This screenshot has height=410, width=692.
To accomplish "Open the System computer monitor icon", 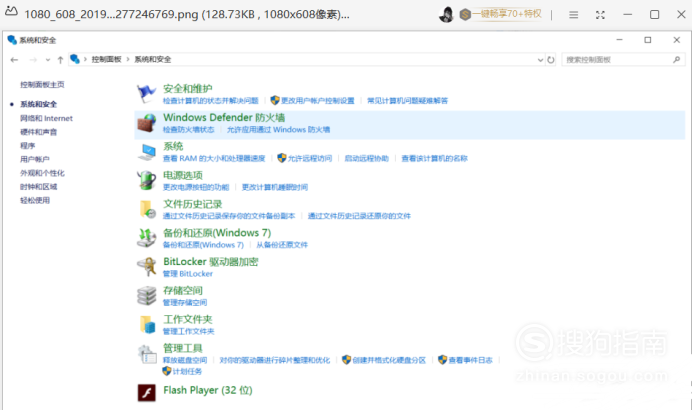I will [146, 152].
